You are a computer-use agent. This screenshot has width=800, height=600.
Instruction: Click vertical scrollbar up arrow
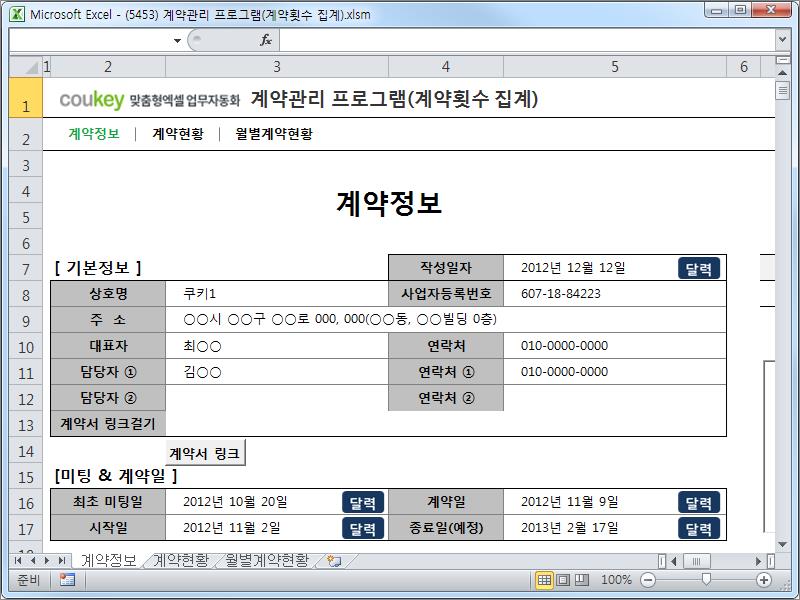782,73
